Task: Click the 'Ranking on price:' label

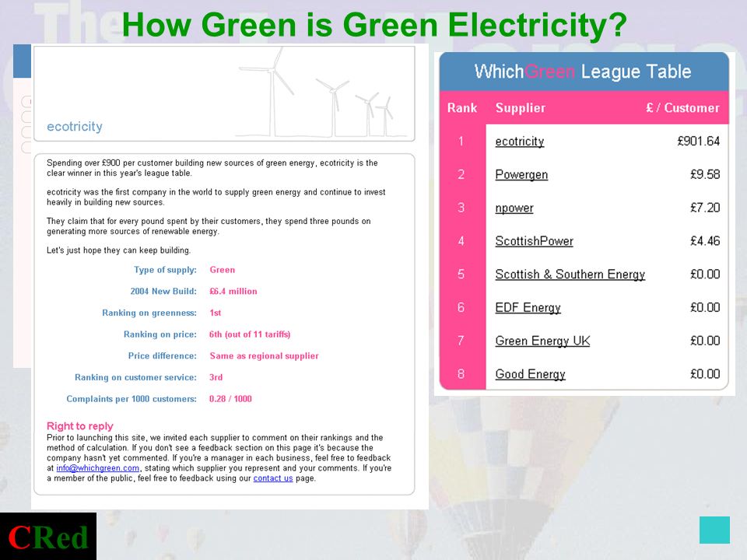Action: tap(160, 334)
